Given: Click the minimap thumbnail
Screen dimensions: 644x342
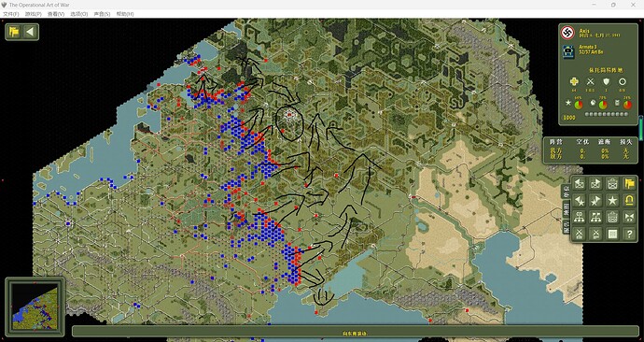Looking at the screenshot, I should click(x=35, y=306).
